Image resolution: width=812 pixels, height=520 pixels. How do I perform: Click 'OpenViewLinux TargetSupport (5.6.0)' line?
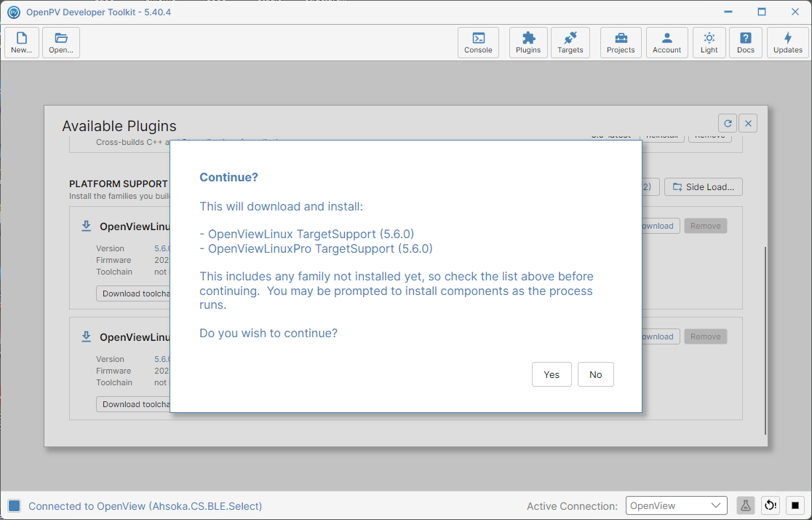pos(307,234)
